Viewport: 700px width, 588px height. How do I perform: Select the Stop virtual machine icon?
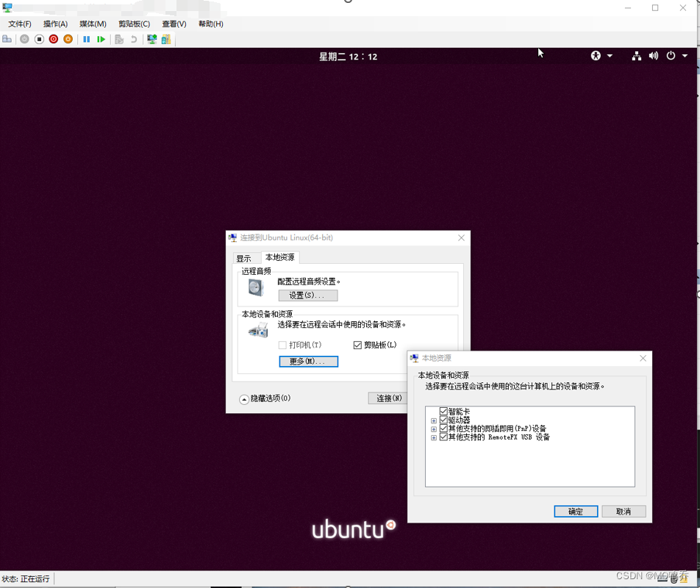coord(38,39)
